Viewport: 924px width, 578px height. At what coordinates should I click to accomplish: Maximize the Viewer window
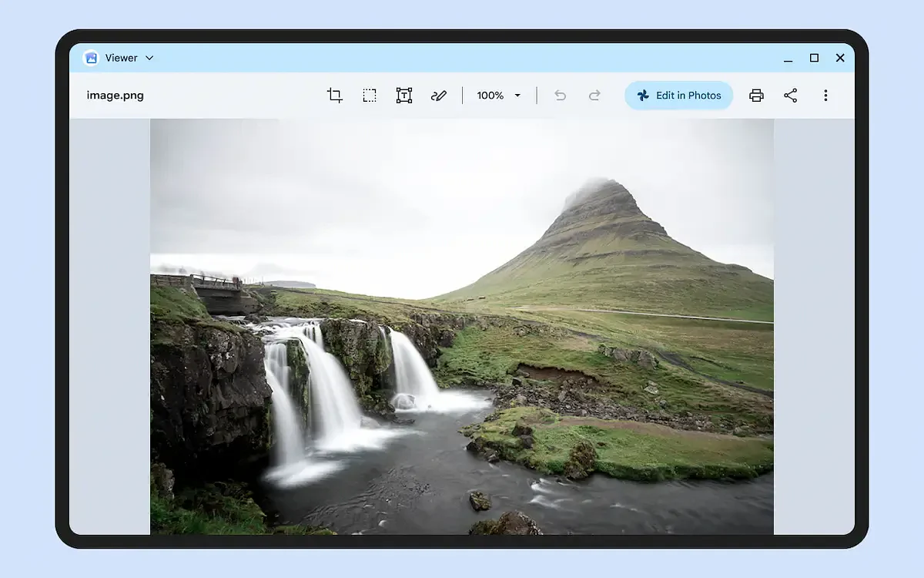tap(814, 58)
